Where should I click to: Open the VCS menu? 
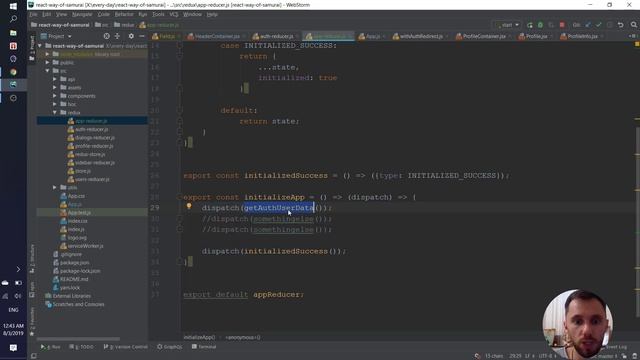(174, 14)
